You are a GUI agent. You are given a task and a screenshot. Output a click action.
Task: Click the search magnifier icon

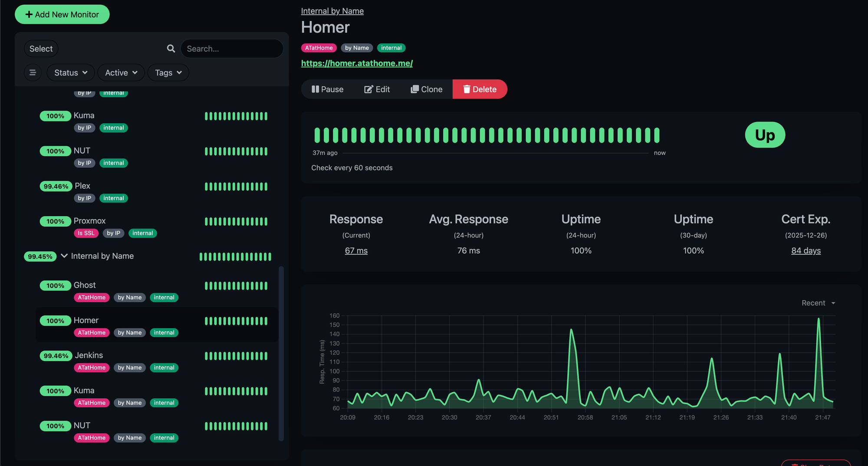point(171,49)
